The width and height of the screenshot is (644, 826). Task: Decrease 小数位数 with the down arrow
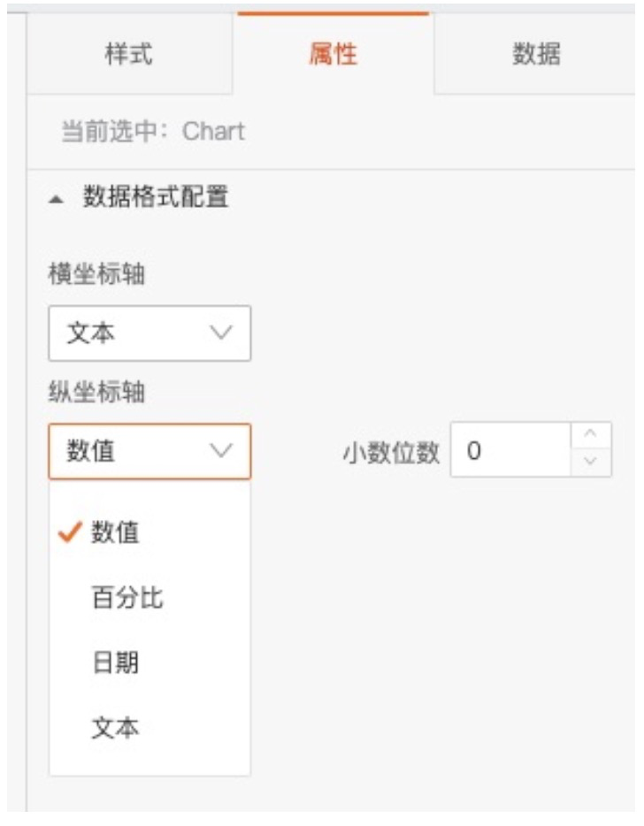(x=592, y=463)
